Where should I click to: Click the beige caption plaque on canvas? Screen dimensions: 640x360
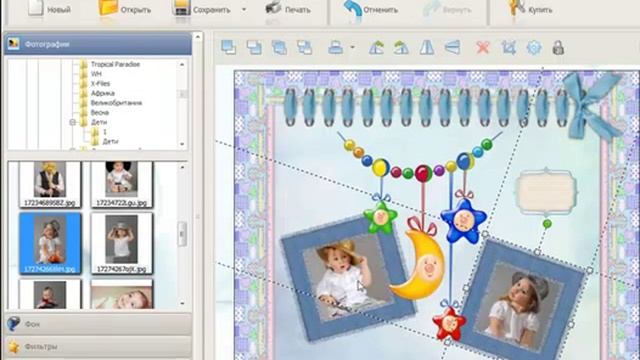[x=546, y=191]
